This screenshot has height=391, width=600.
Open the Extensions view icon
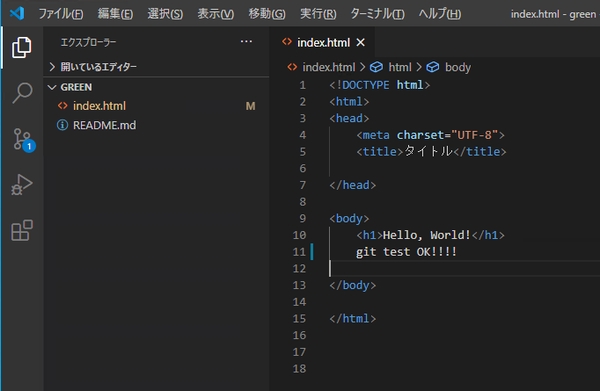pyautogui.click(x=22, y=230)
